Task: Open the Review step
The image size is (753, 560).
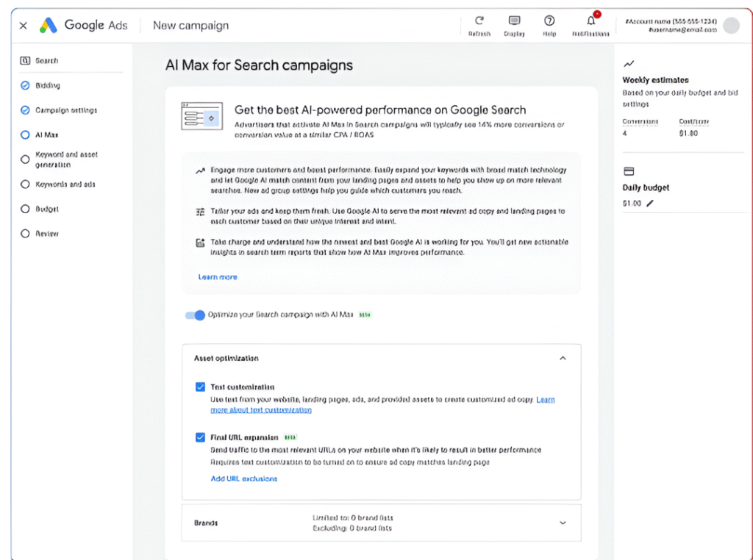Action: 40,234
